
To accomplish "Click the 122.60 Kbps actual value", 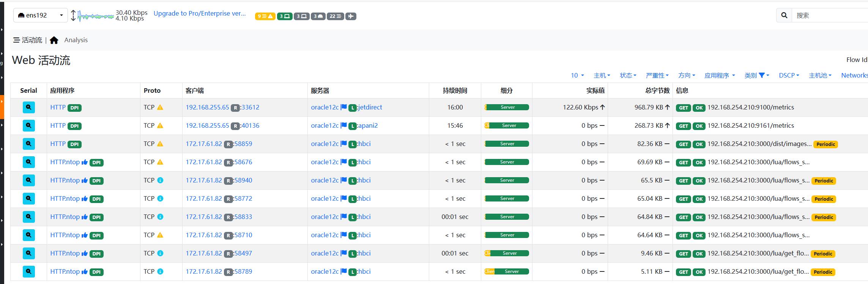I will (580, 107).
